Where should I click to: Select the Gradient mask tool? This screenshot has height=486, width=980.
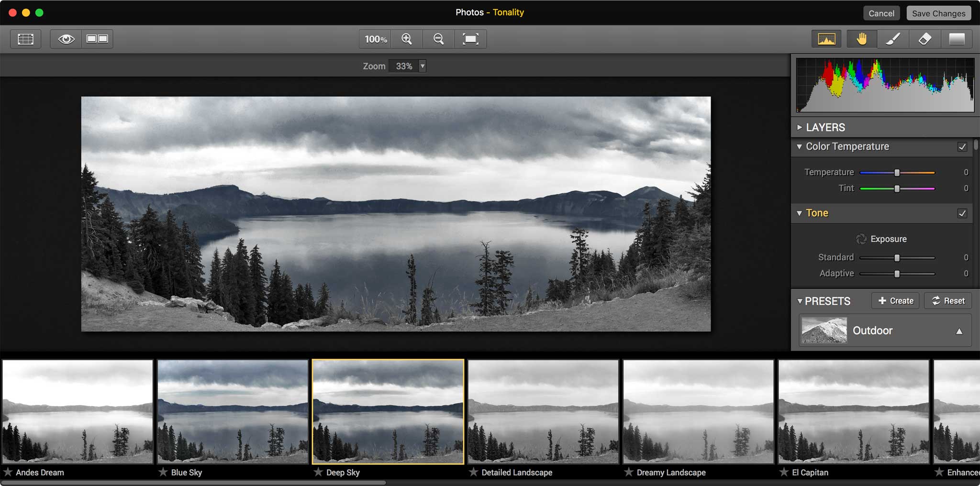point(957,39)
